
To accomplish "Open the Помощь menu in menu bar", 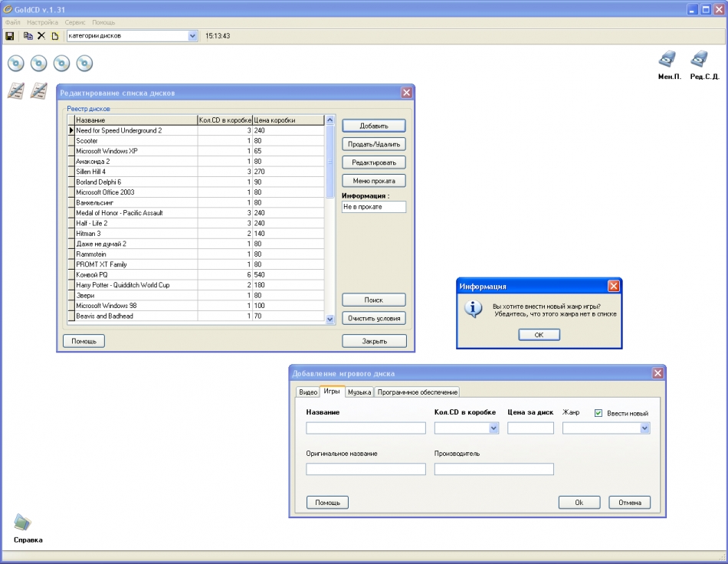I will (103, 22).
